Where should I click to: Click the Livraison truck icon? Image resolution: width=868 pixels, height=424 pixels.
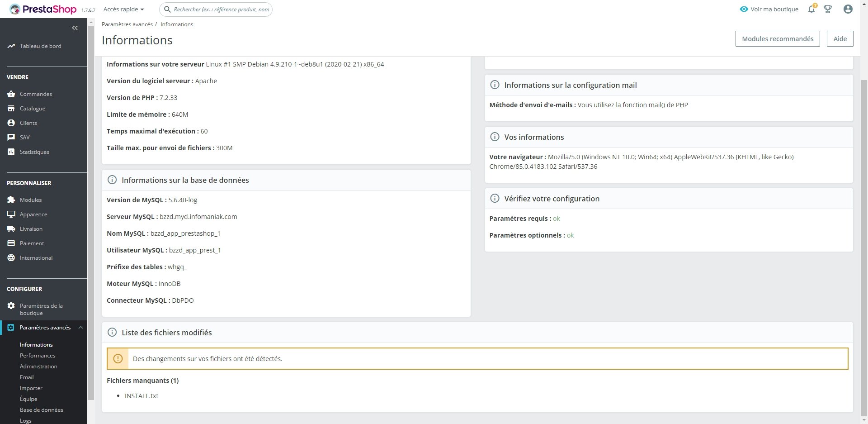click(11, 229)
